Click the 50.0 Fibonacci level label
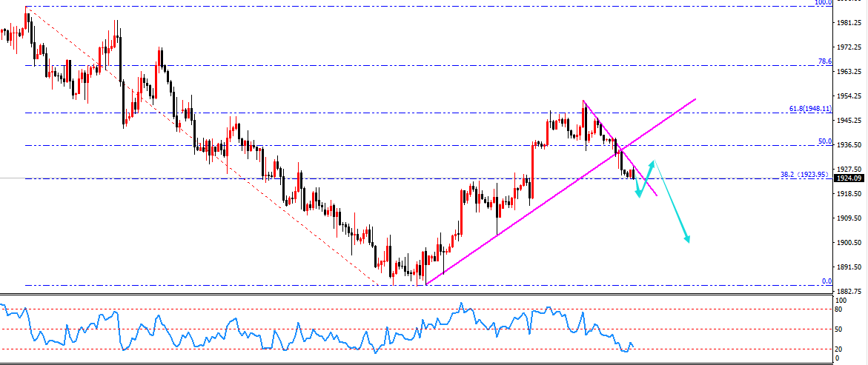Screen dimensions: 868x365 825,141
